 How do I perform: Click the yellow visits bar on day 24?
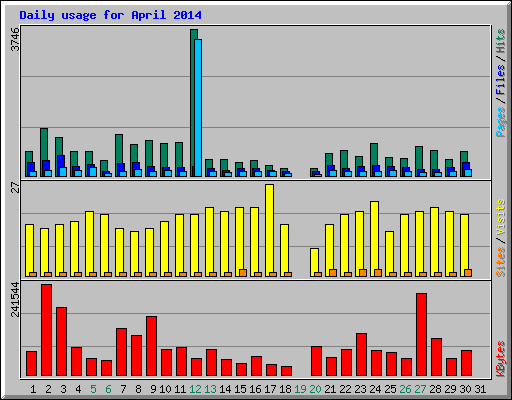tap(374, 239)
